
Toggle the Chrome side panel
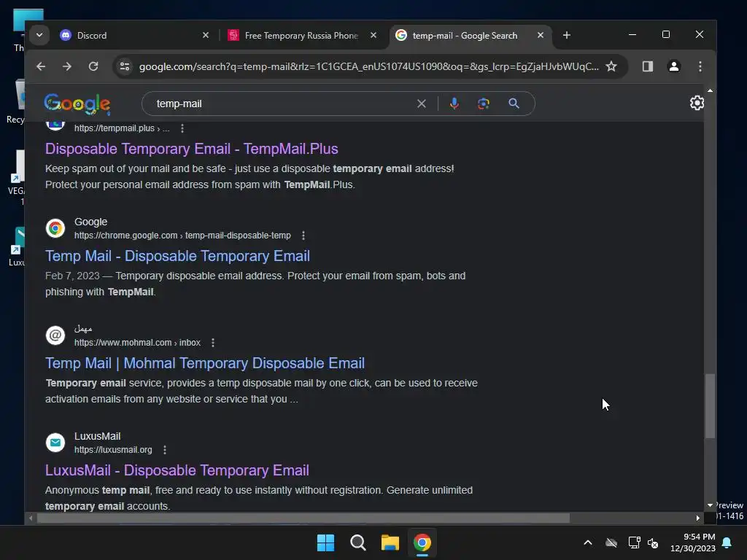coord(648,66)
